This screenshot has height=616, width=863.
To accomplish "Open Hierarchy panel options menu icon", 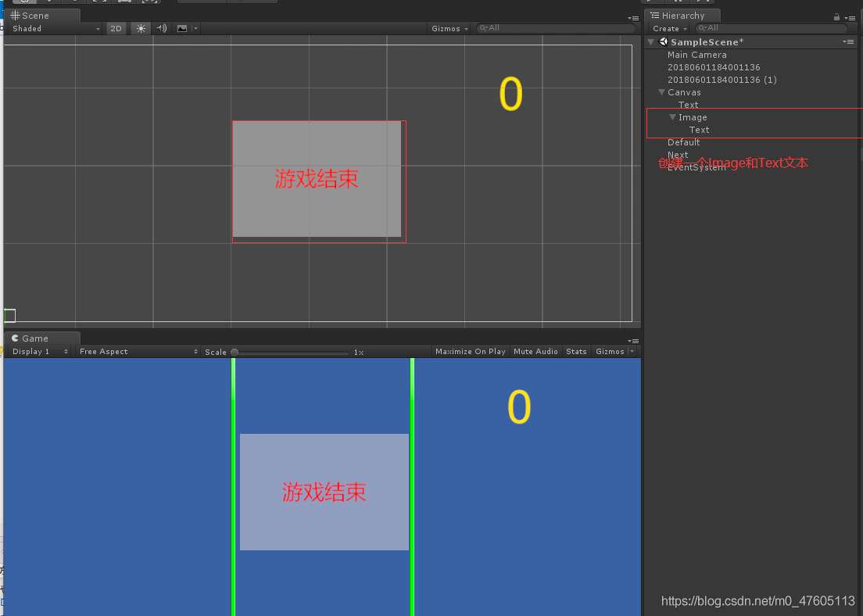I will click(x=850, y=18).
